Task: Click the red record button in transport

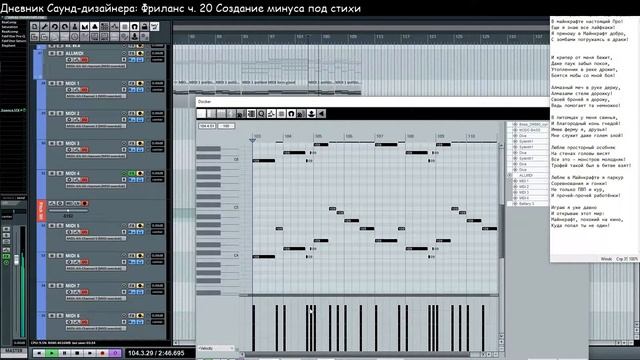Action: pyautogui.click(x=102, y=353)
